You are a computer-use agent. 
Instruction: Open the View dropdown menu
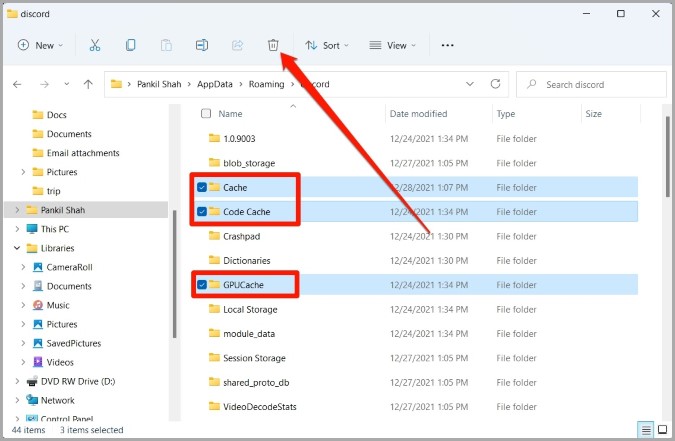393,45
